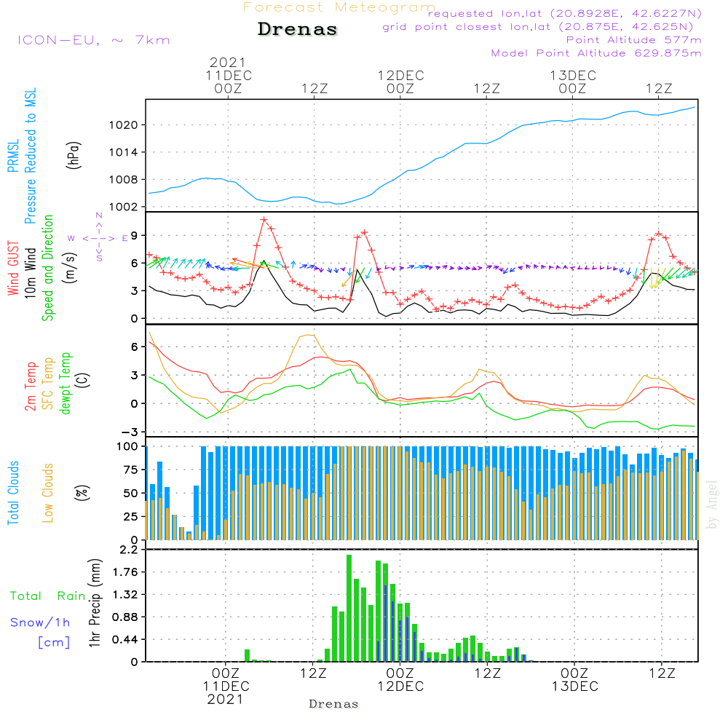Click the black '10m Wind' label

coord(30,272)
